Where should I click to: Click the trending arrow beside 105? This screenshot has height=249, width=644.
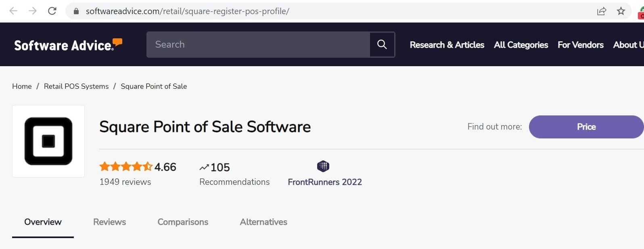[x=204, y=167]
